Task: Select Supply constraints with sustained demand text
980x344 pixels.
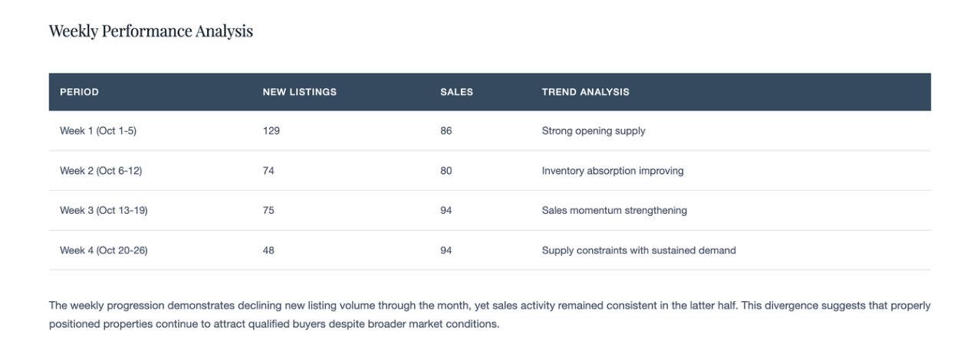Action: click(639, 251)
